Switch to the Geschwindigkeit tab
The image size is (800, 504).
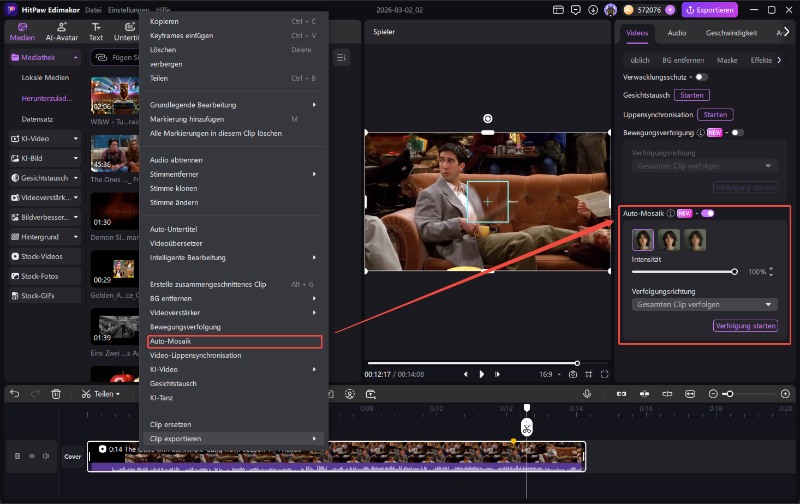(731, 33)
